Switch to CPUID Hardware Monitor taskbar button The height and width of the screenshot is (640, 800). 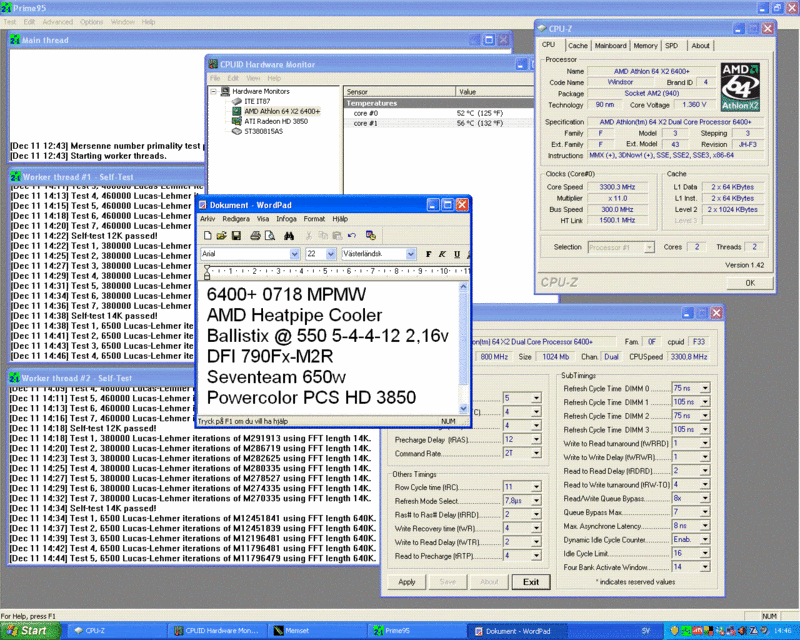217,631
